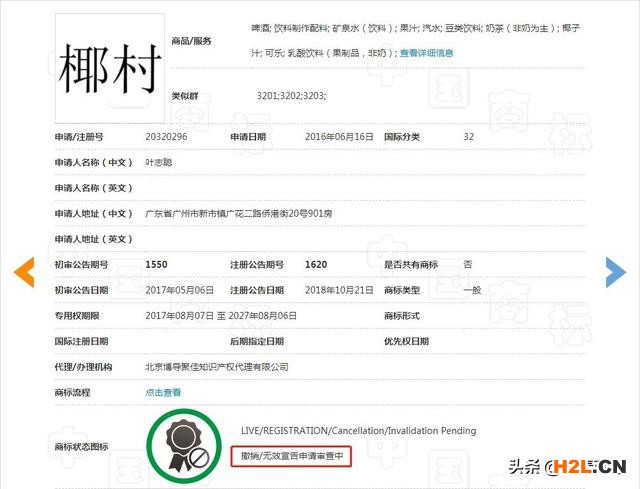Image resolution: width=640 pixels, height=489 pixels.
Task: Select the 专用权期限 label
Action: [77, 316]
